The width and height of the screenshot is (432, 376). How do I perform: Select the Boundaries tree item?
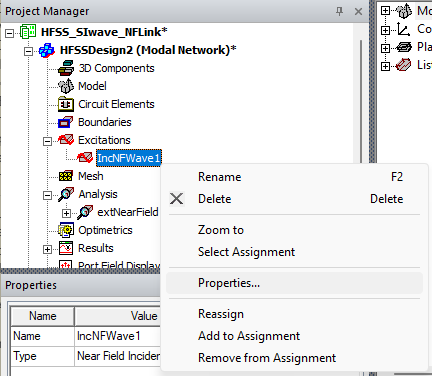105,122
